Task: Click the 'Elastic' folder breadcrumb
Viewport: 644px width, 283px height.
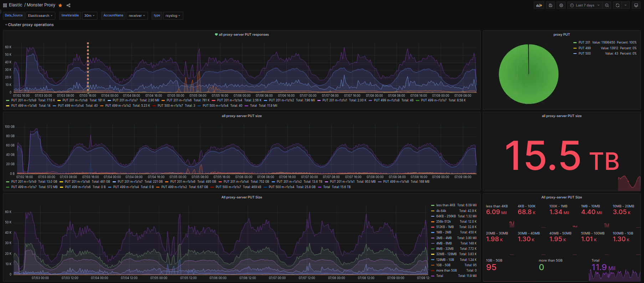Action: pos(15,5)
